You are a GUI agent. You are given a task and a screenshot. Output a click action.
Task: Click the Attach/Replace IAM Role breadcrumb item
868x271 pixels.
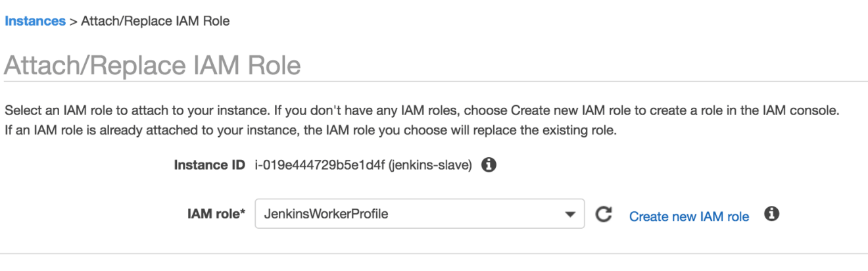[x=155, y=21]
